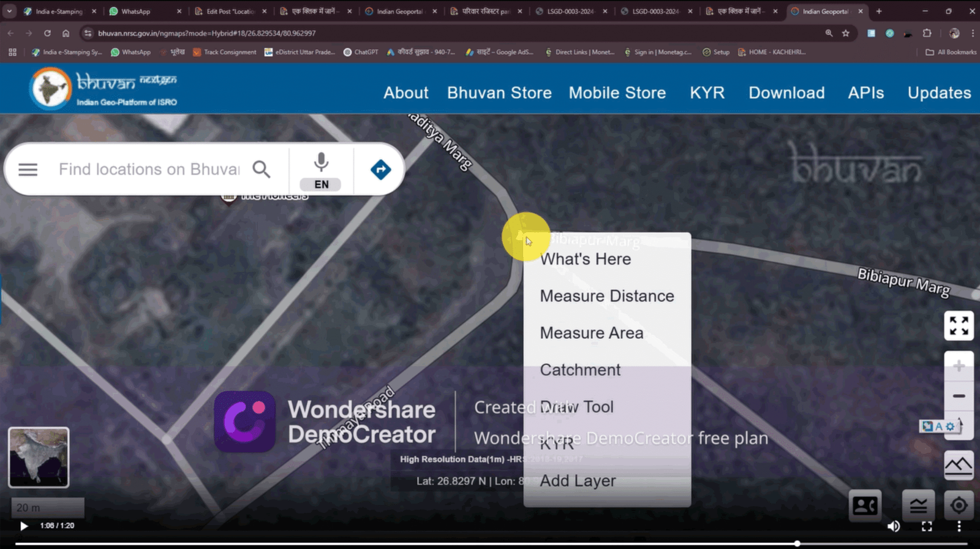Open the Download header link
Viewport: 980px width, 549px height.
coord(786,93)
